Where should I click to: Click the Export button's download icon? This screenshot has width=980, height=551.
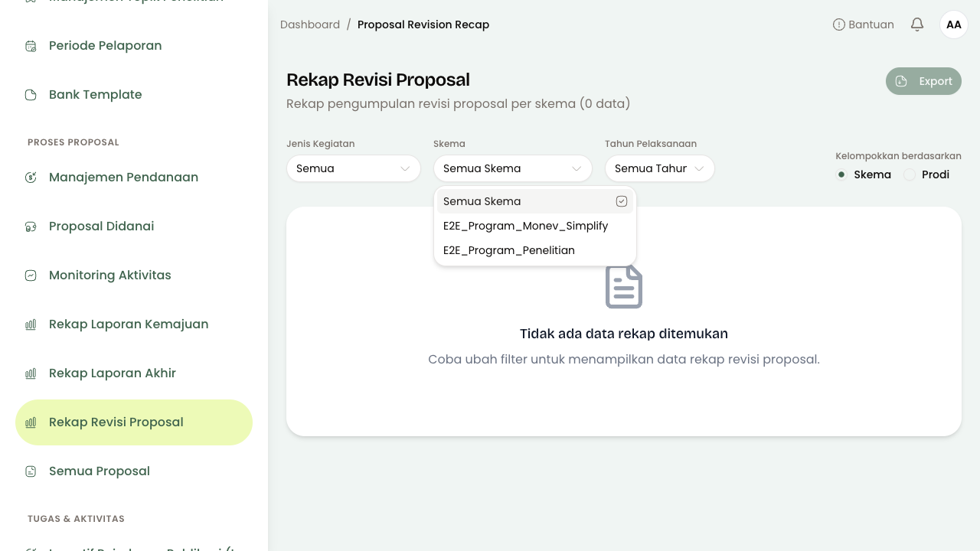pyautogui.click(x=901, y=81)
